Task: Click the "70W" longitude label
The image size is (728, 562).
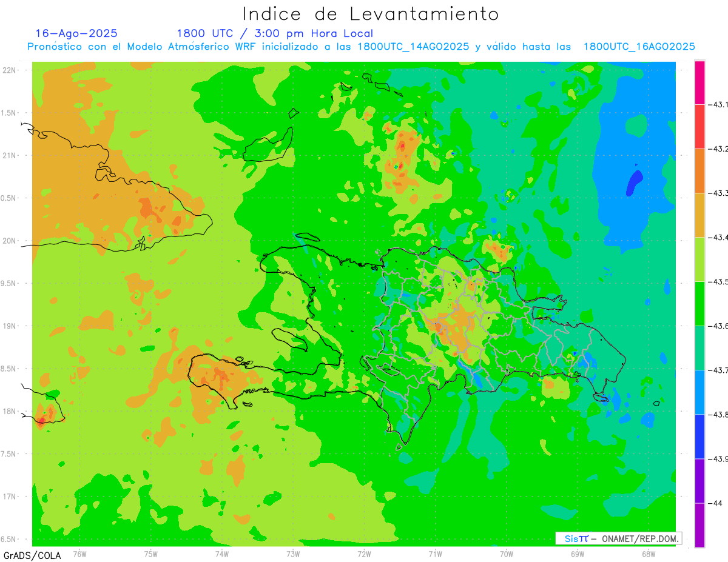Action: coord(507,554)
